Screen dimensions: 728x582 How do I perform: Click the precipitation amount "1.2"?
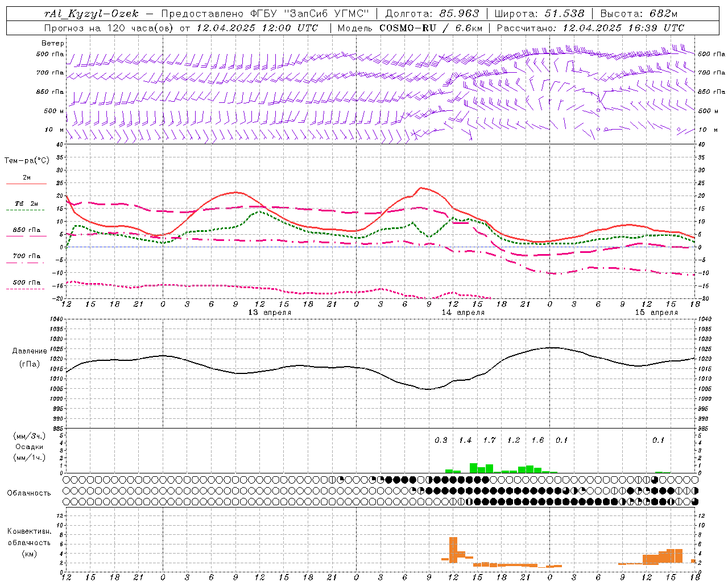[x=514, y=440]
